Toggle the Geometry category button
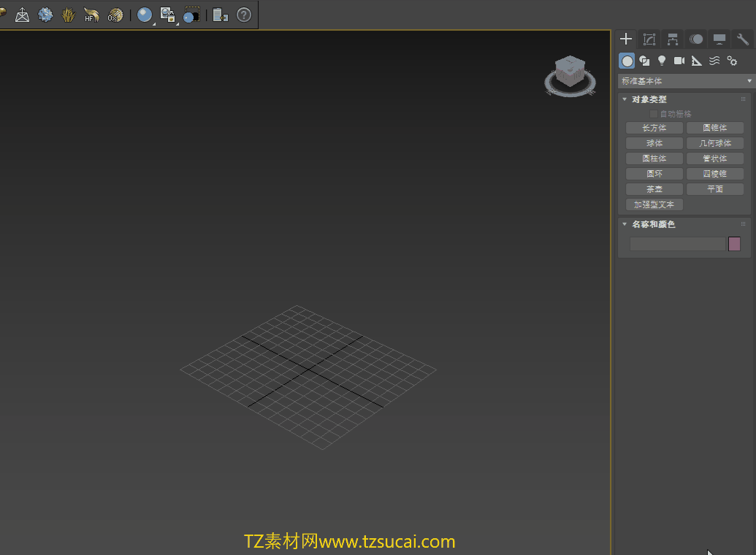The height and width of the screenshot is (555, 756). [x=627, y=61]
